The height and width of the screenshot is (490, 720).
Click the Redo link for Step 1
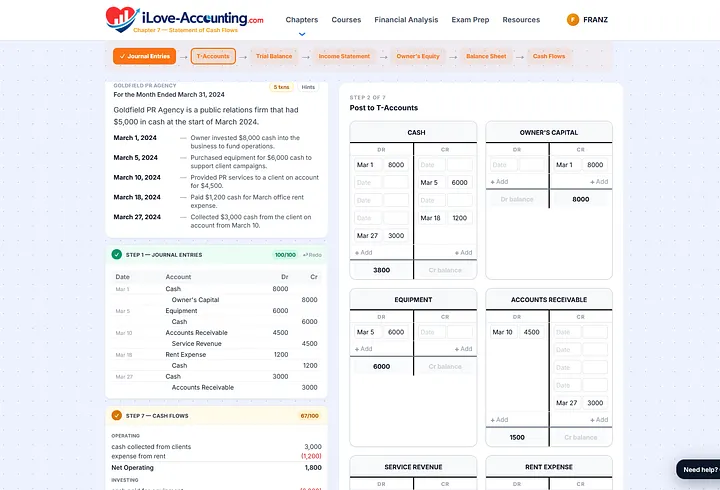[312, 255]
